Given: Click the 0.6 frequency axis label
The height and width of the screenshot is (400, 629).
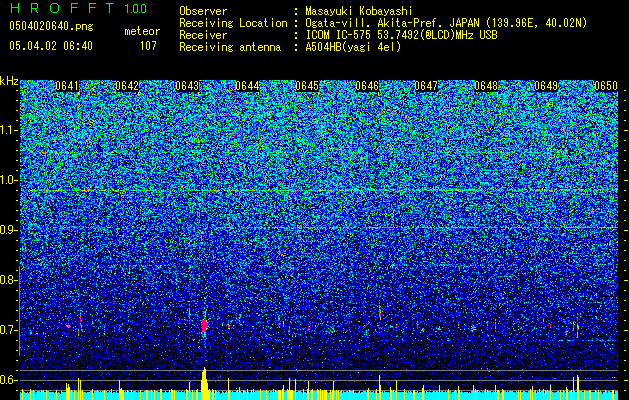Looking at the screenshot, I should (8, 380).
